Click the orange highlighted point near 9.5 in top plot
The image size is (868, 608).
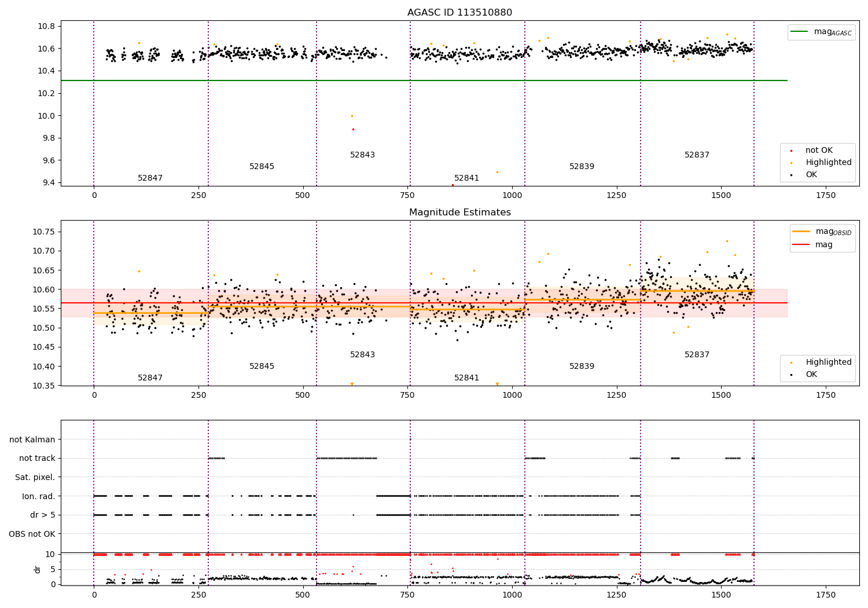497,172
